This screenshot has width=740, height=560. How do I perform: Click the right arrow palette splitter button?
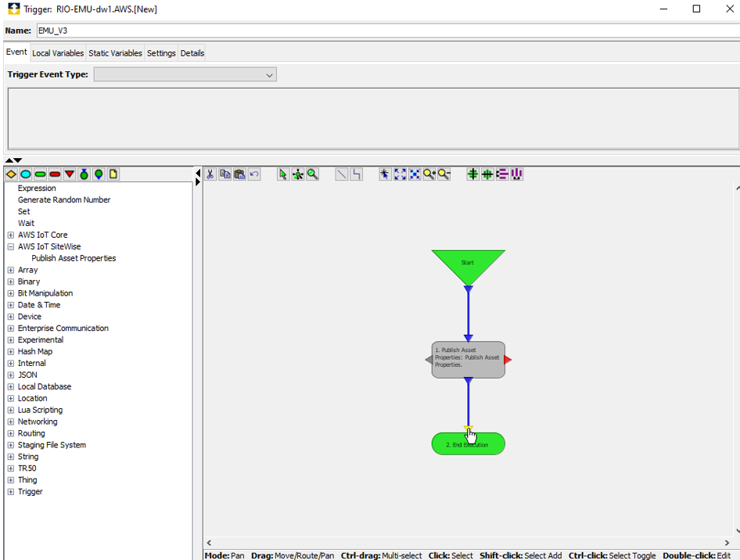[x=198, y=182]
